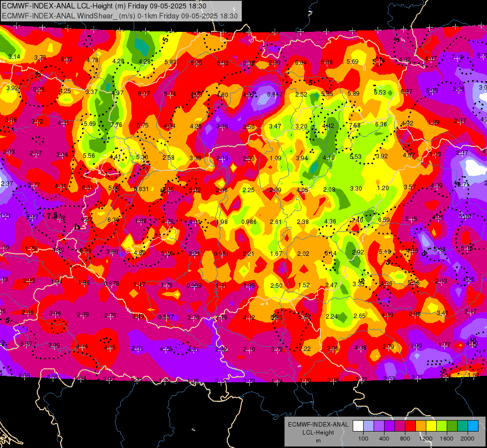Click the legend label LCL-Height

pyautogui.click(x=318, y=433)
